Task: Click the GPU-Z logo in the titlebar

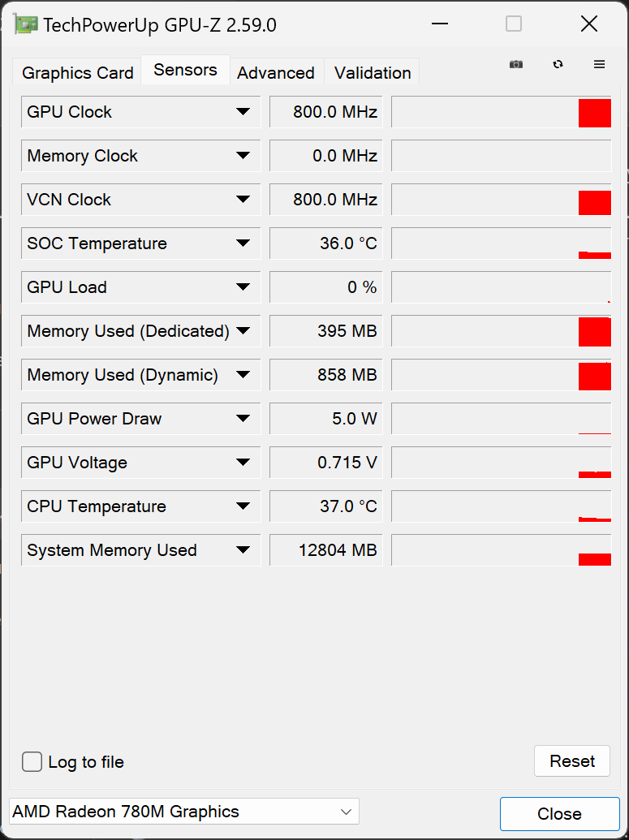Action: click(25, 24)
